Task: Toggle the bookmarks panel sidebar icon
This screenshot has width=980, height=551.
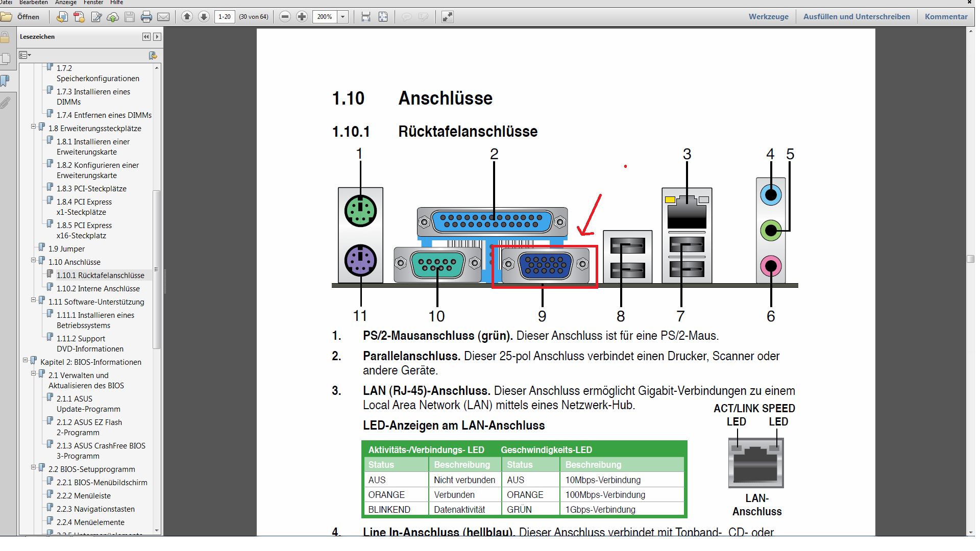Action: click(x=5, y=81)
